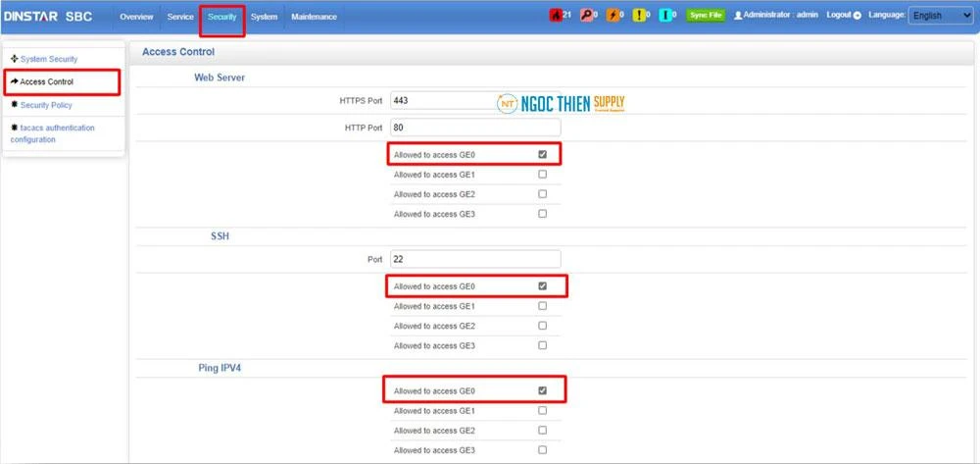
Task: Click the yellow exclamation warning icon
Action: [639, 16]
